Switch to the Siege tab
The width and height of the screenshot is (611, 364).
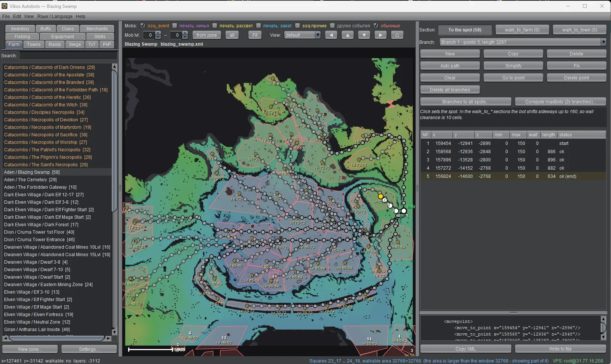(75, 45)
